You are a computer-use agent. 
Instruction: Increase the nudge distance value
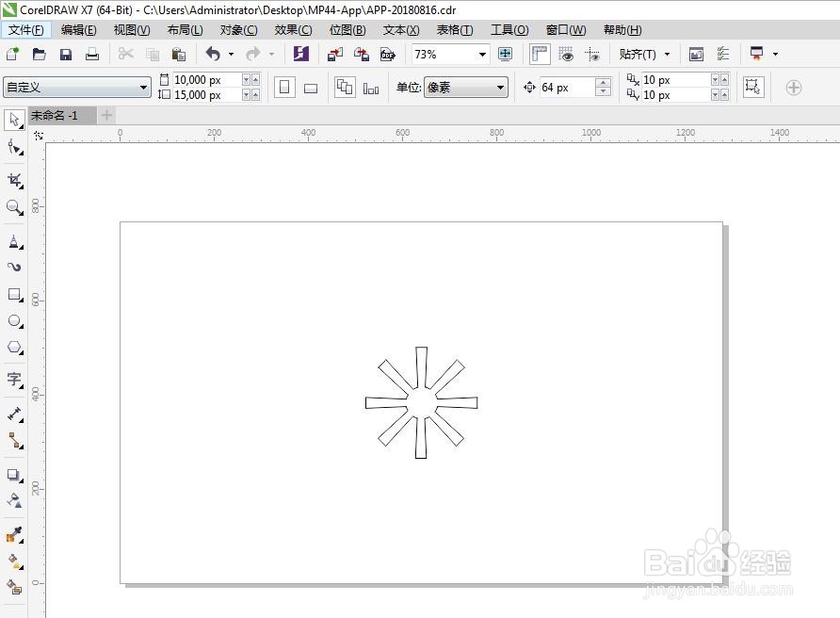point(604,83)
